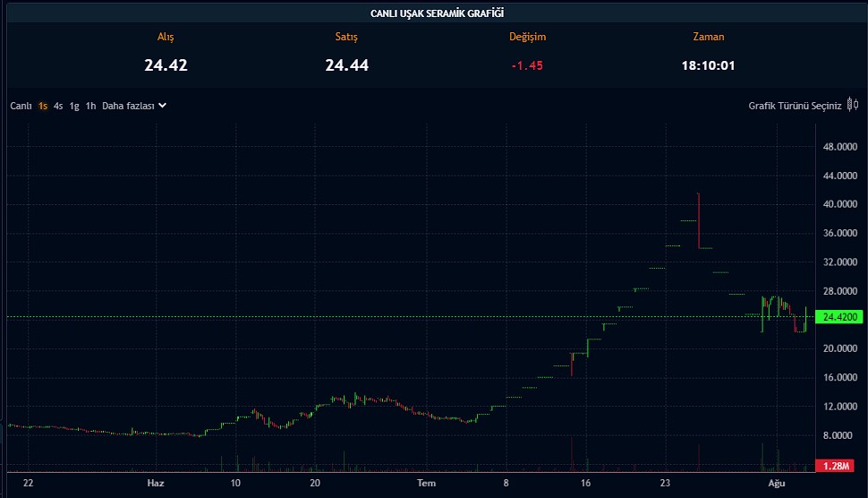Click the Canlı live mode label

click(21, 106)
